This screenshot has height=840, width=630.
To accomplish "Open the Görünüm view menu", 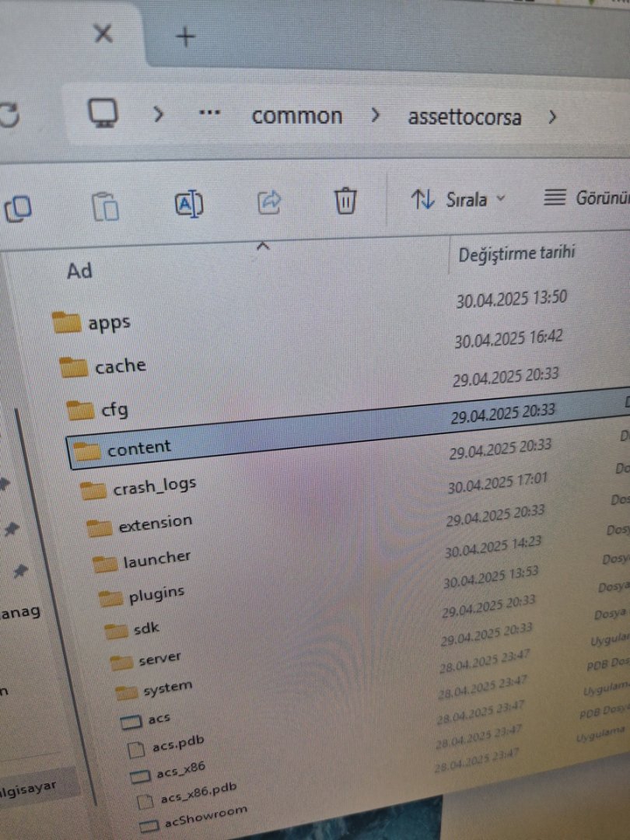I will point(586,198).
